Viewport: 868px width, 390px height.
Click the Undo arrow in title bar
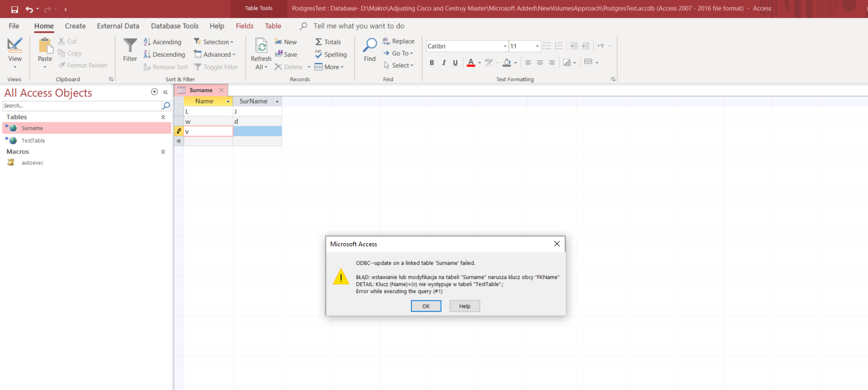click(29, 9)
